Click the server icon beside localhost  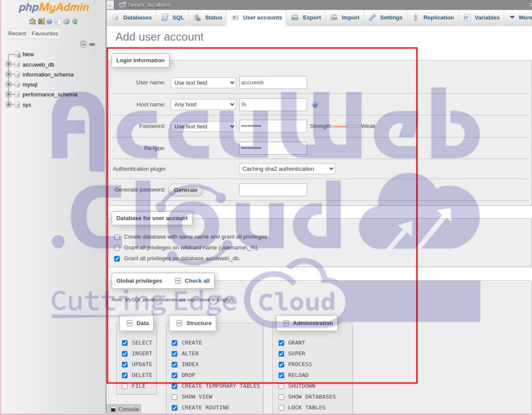click(123, 5)
